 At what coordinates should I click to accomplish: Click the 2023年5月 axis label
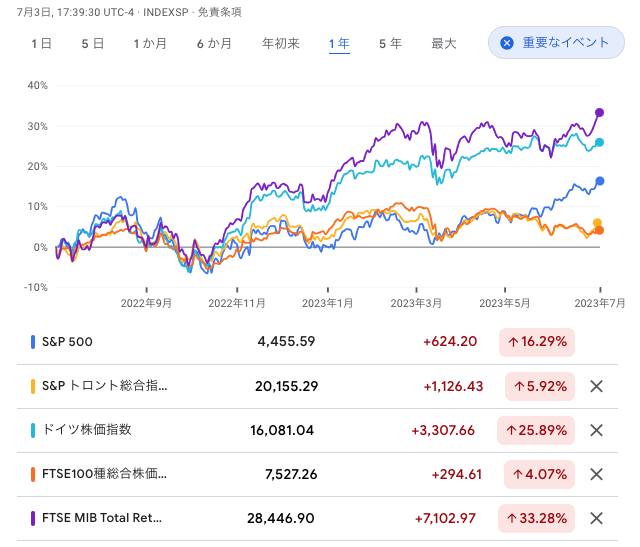504,303
